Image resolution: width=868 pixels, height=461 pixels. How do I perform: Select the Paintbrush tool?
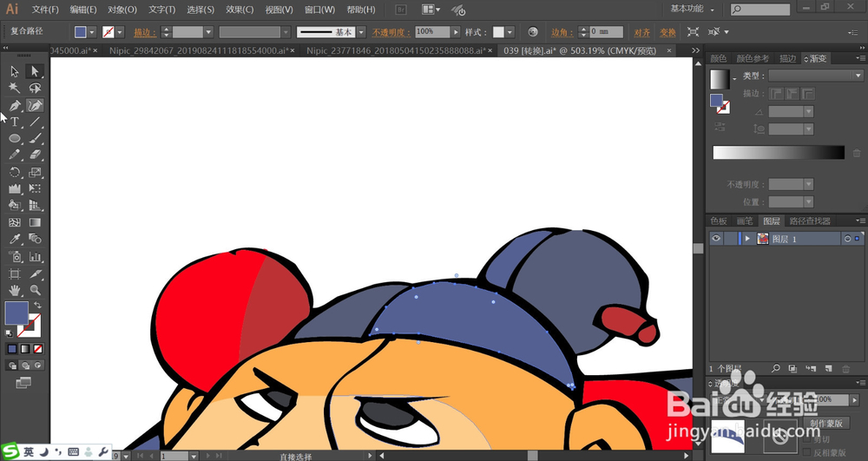click(35, 138)
